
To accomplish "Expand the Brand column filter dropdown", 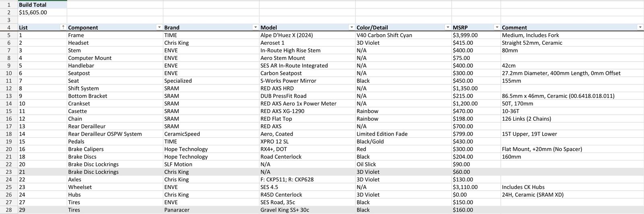I will click(255, 27).
